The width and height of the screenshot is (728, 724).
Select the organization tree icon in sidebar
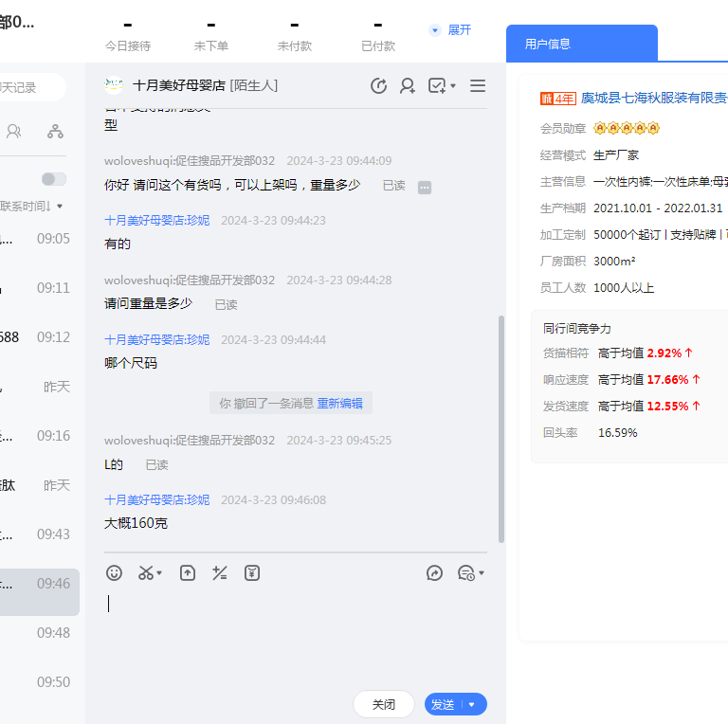click(56, 132)
